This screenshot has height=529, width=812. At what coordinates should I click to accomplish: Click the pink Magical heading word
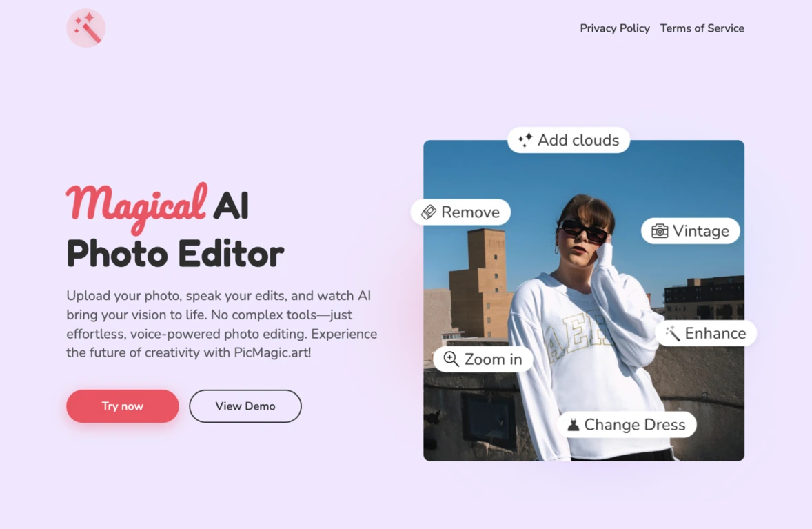tap(136, 205)
